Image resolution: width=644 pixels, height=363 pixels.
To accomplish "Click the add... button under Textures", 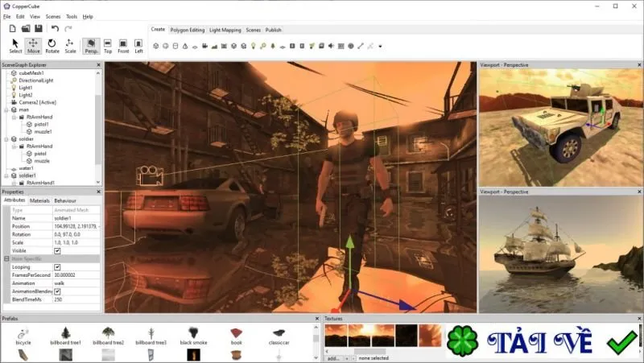I will (333, 358).
